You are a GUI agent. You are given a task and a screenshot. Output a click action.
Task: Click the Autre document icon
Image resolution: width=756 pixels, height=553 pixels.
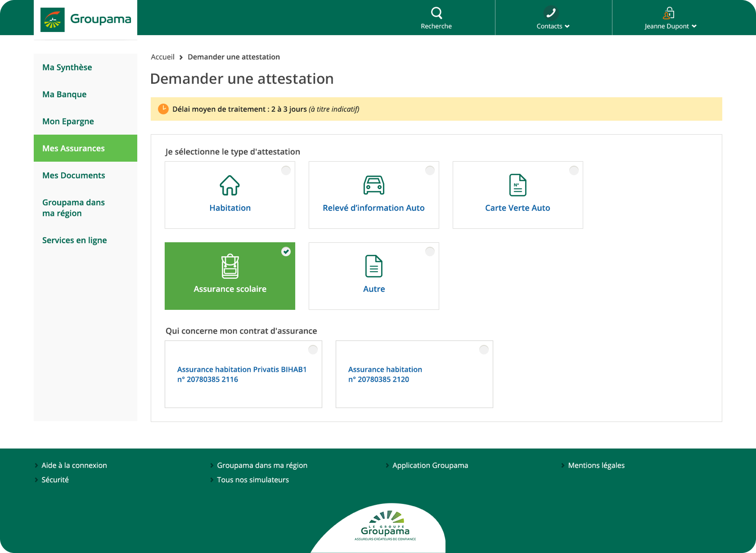point(373,266)
